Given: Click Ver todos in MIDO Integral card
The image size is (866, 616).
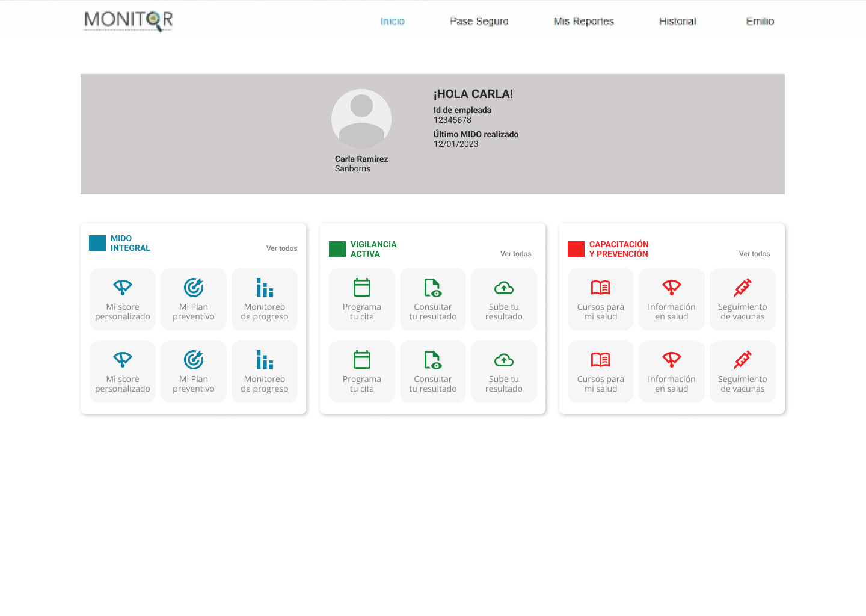Looking at the screenshot, I should pyautogui.click(x=281, y=248).
